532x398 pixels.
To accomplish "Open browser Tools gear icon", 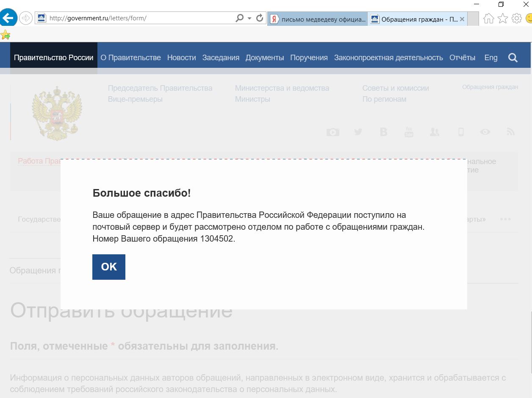I will (x=516, y=18).
